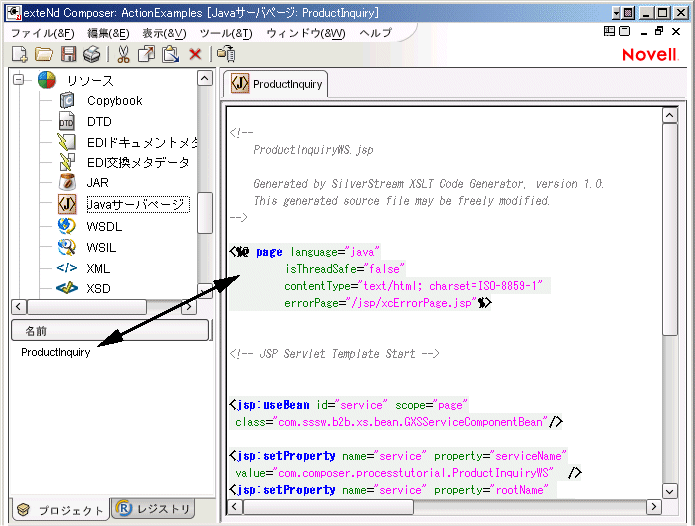This screenshot has width=695, height=526.
Task: Select WSDL in the resource tree
Action: 104,226
